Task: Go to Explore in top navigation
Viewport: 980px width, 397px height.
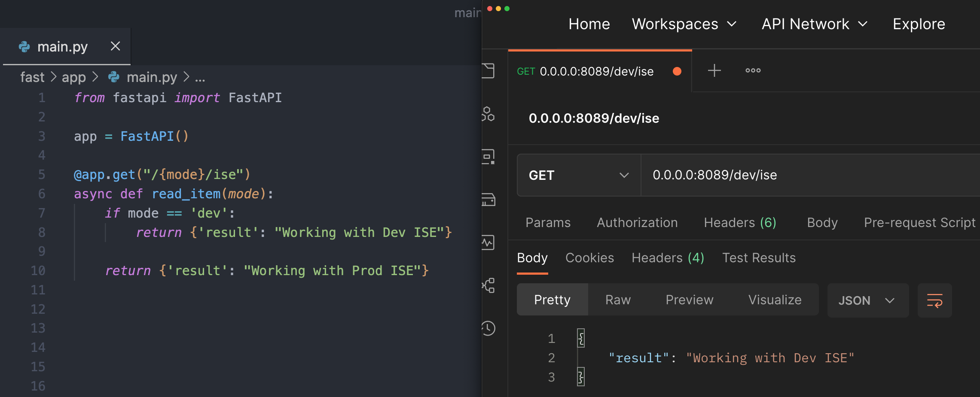Action: 919,24
